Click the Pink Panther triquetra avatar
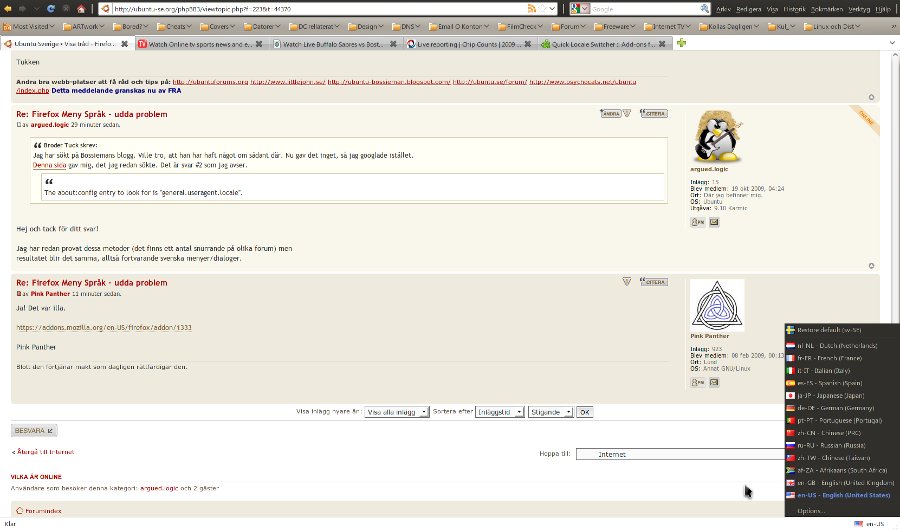This screenshot has width=900, height=531. 717,305
